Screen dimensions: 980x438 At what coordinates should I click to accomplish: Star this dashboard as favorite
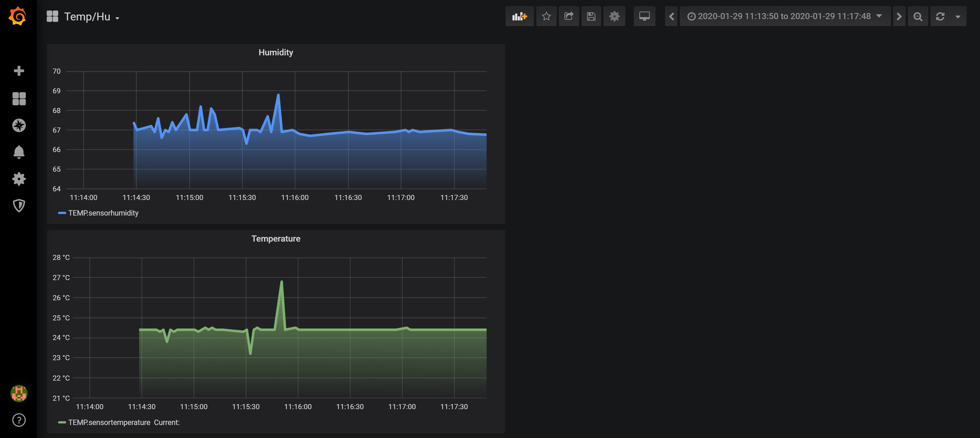[546, 16]
